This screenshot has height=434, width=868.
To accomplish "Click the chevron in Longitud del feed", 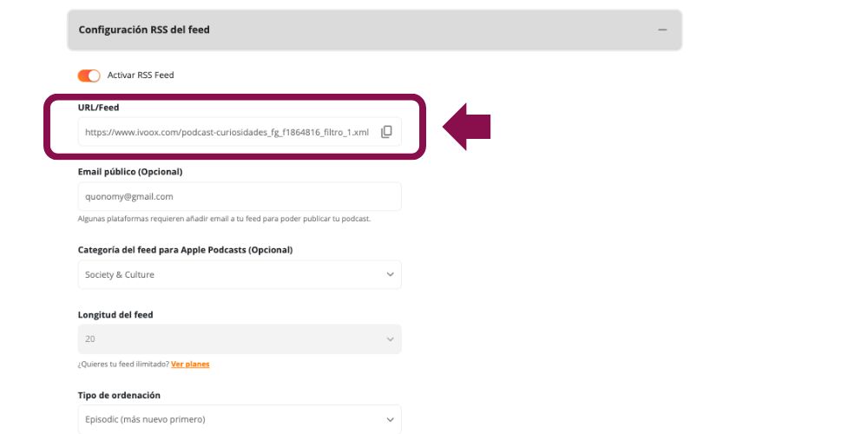I will pos(390,339).
